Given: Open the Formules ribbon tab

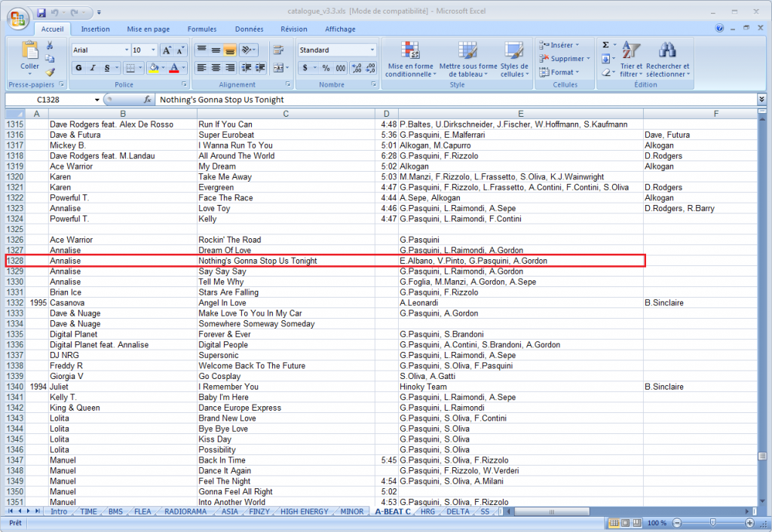Looking at the screenshot, I should [202, 29].
